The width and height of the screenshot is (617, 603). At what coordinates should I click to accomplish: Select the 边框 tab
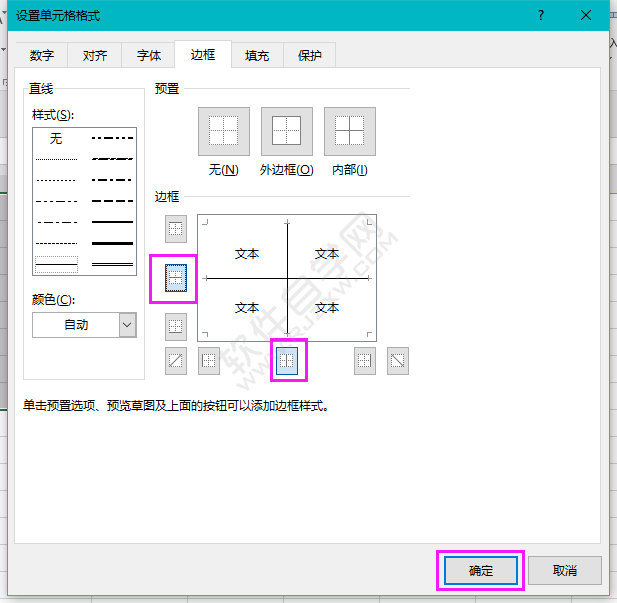(203, 54)
